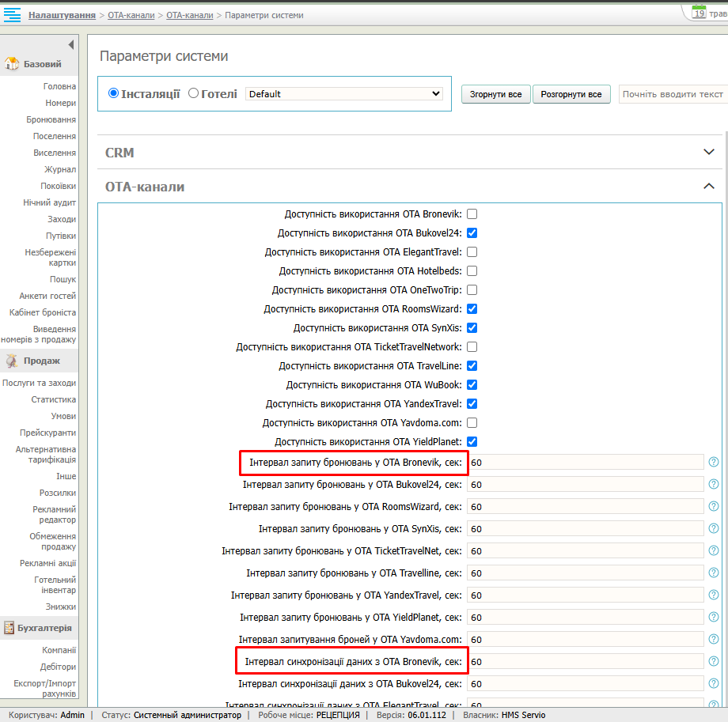The width and height of the screenshot is (728, 722).
Task: Uncheck OTA Bukovel24 availability checkbox
Action: (472, 233)
